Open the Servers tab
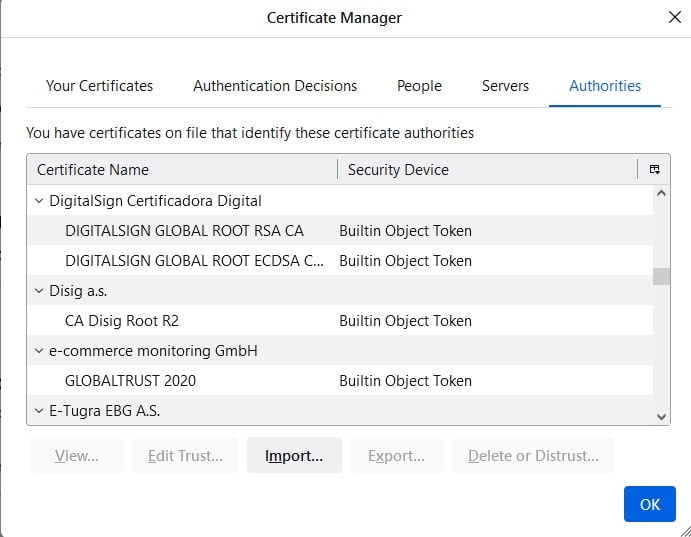This screenshot has height=537, width=691. pyautogui.click(x=505, y=85)
